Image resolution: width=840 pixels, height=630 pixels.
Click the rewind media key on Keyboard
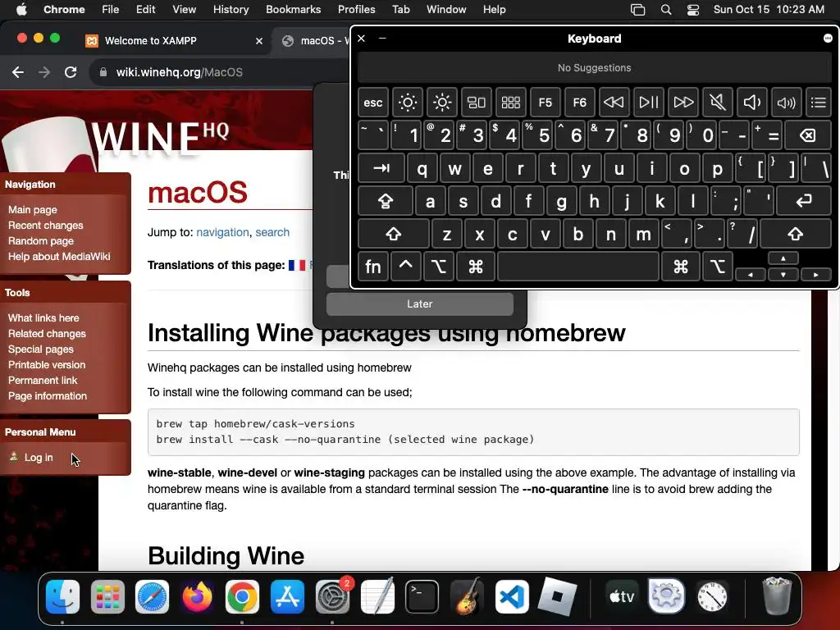[x=614, y=103]
